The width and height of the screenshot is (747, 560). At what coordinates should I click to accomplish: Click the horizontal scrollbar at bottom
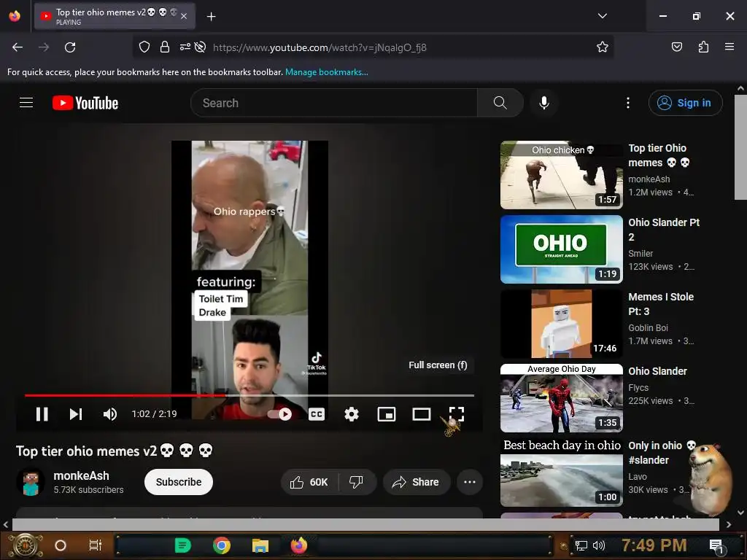tap(365, 524)
